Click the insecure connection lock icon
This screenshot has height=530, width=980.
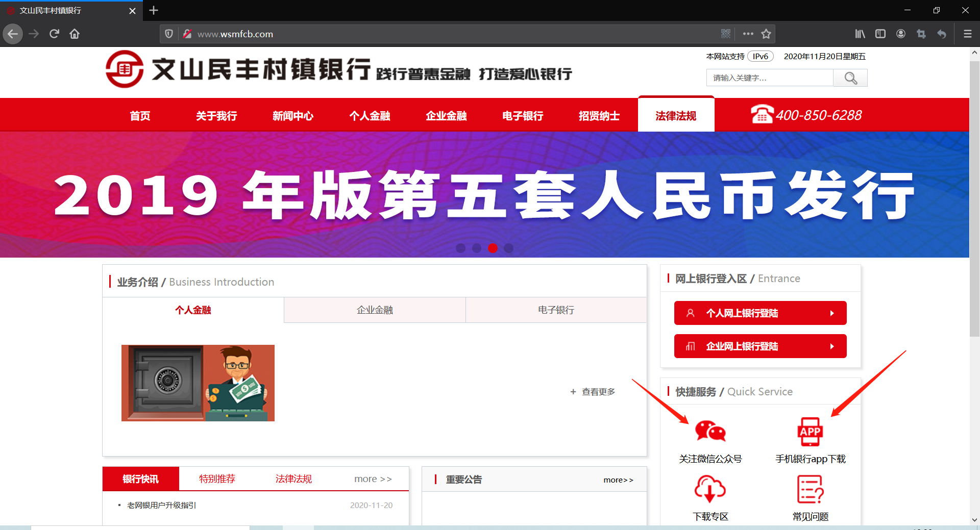(x=187, y=34)
